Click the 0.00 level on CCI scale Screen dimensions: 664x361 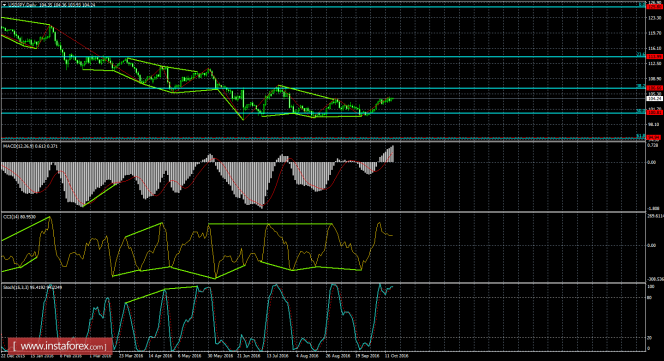point(651,245)
